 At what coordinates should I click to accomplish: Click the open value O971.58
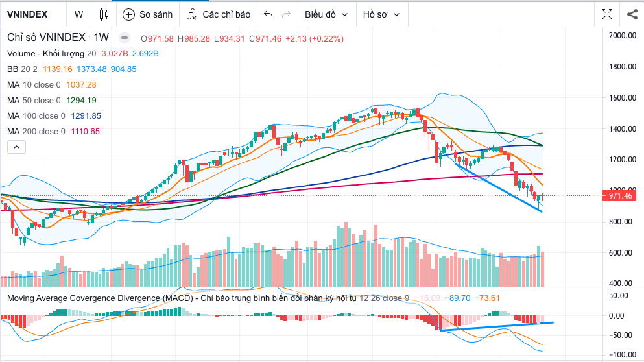[158, 39]
